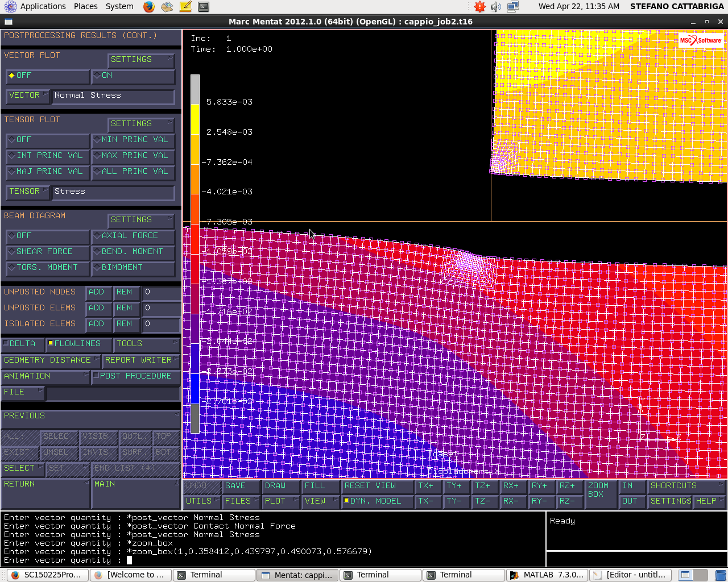Screen dimensions: 728x582
Task: Choose AXIAL FORCE beam diagram
Action: [133, 236]
